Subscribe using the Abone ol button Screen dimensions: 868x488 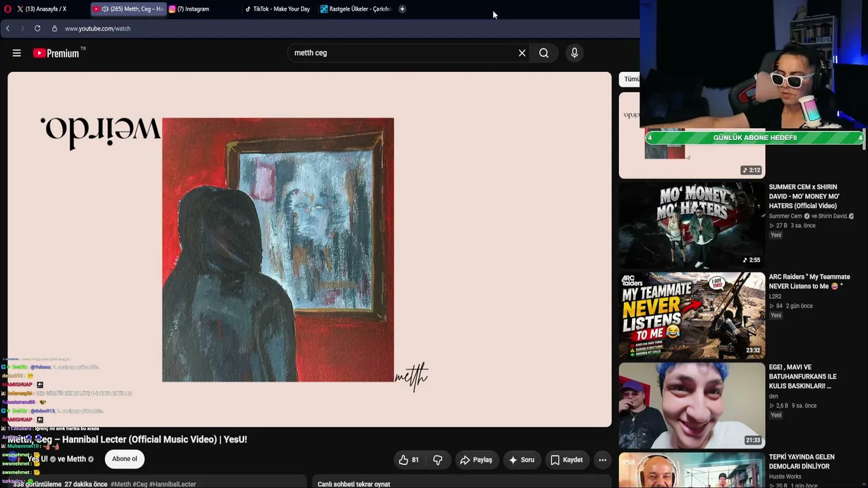pos(125,459)
